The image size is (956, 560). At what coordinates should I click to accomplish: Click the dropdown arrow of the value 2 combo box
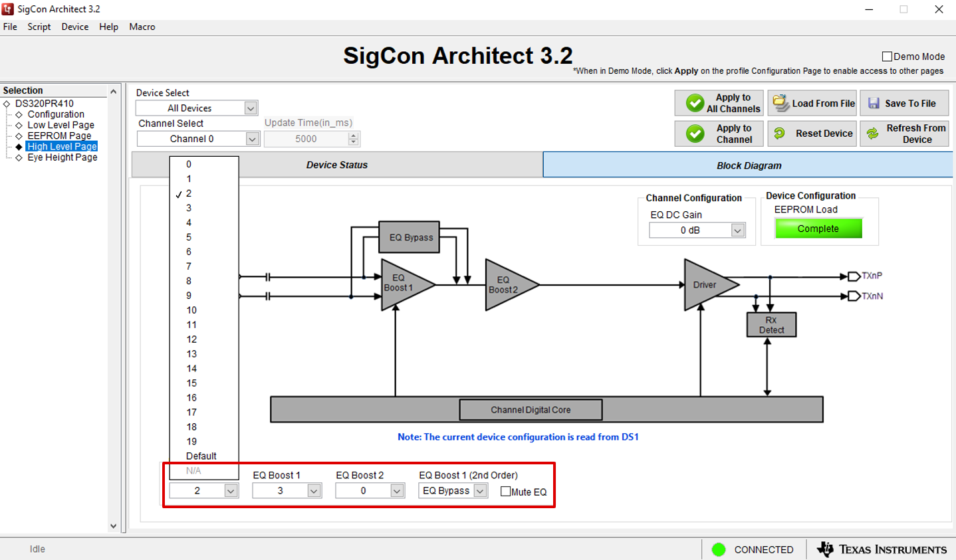[x=231, y=491]
